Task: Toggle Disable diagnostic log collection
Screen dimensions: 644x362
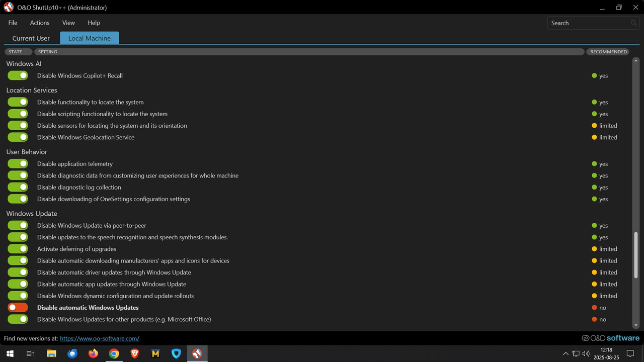Action: [18, 187]
